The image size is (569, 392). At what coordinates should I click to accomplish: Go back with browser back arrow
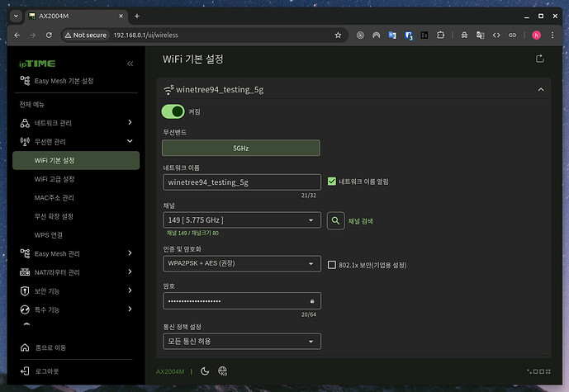(x=17, y=35)
